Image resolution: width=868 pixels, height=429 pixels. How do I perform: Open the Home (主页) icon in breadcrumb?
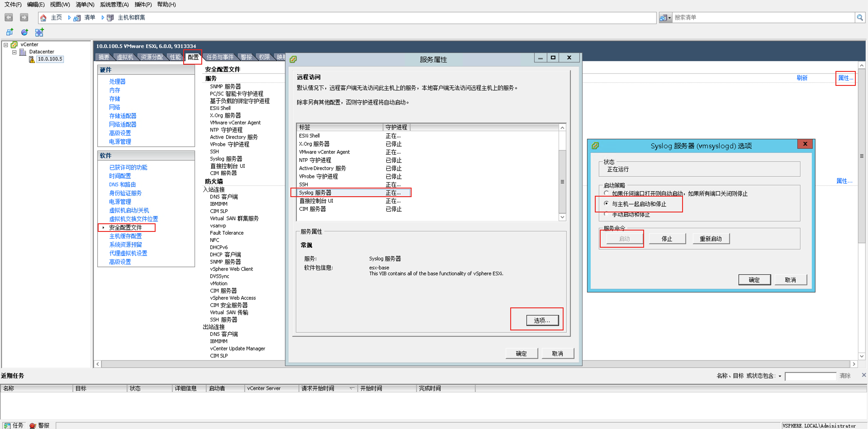pyautogui.click(x=43, y=18)
